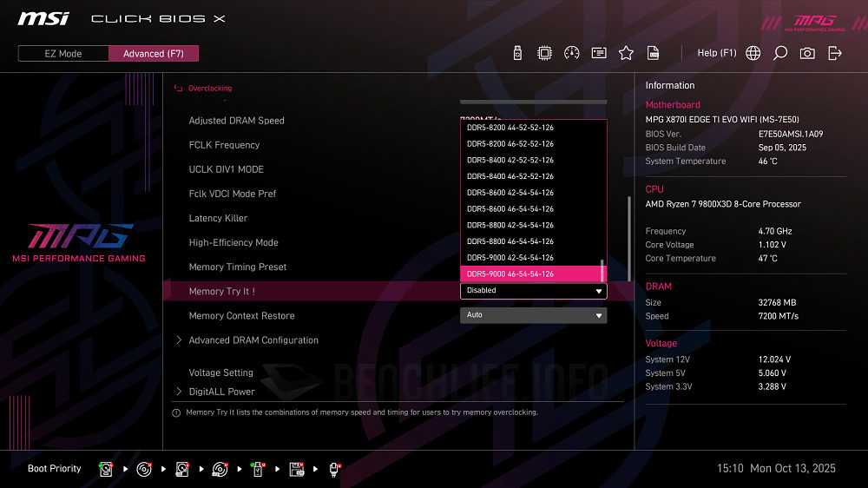The height and width of the screenshot is (488, 868).
Task: Switch to EZ Mode
Action: coord(63,54)
